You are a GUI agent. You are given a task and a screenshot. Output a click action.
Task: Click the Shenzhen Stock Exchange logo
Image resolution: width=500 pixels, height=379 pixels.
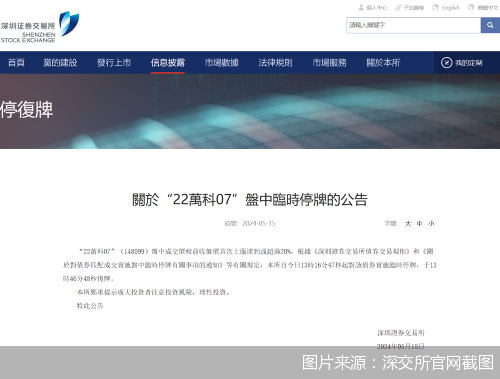point(40,27)
